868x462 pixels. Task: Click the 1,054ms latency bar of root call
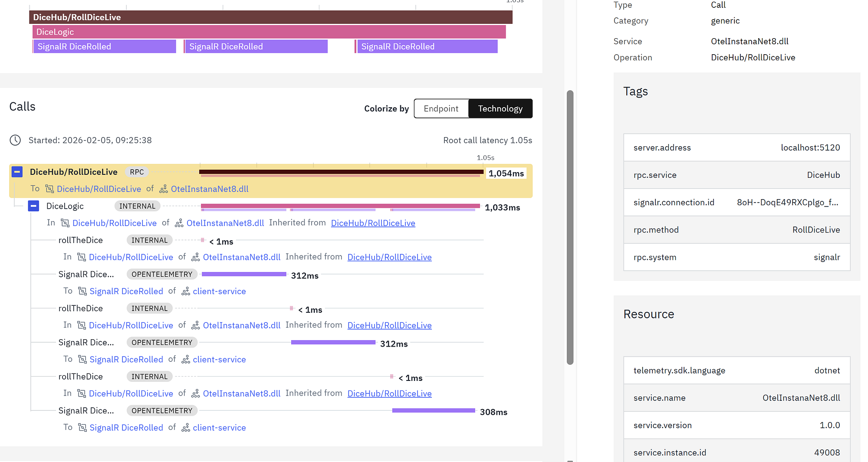pyautogui.click(x=341, y=173)
